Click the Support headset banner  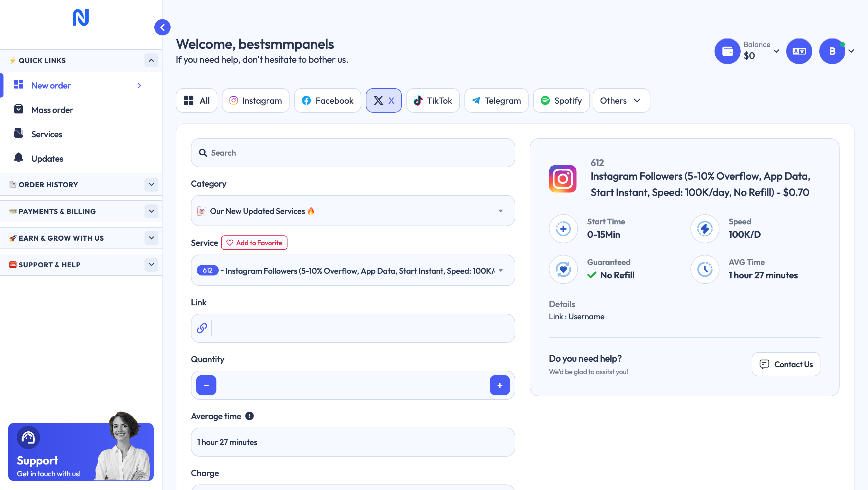(81, 452)
